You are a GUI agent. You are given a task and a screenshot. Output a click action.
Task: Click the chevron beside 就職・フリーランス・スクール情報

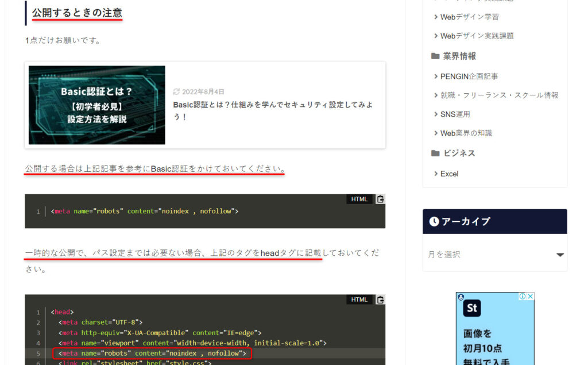pos(436,95)
